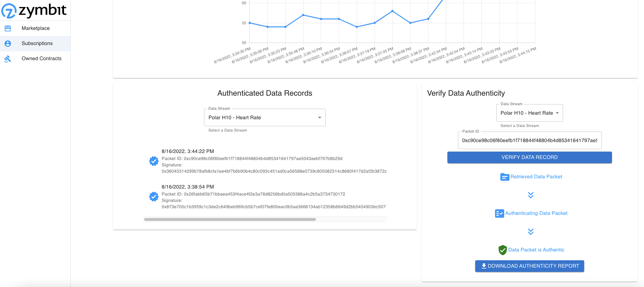Open the Subscriptions menu item
Screen dimensions: 644x287
point(35,43)
